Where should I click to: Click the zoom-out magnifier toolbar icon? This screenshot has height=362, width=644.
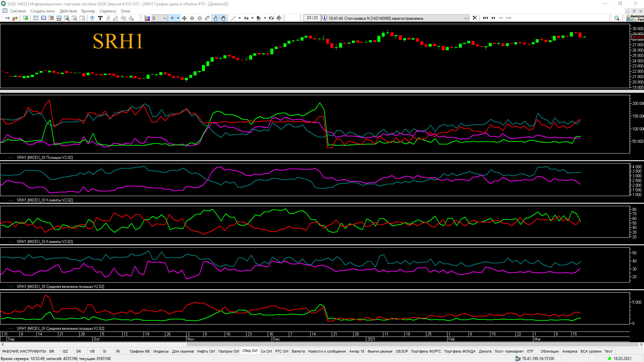tap(200, 18)
